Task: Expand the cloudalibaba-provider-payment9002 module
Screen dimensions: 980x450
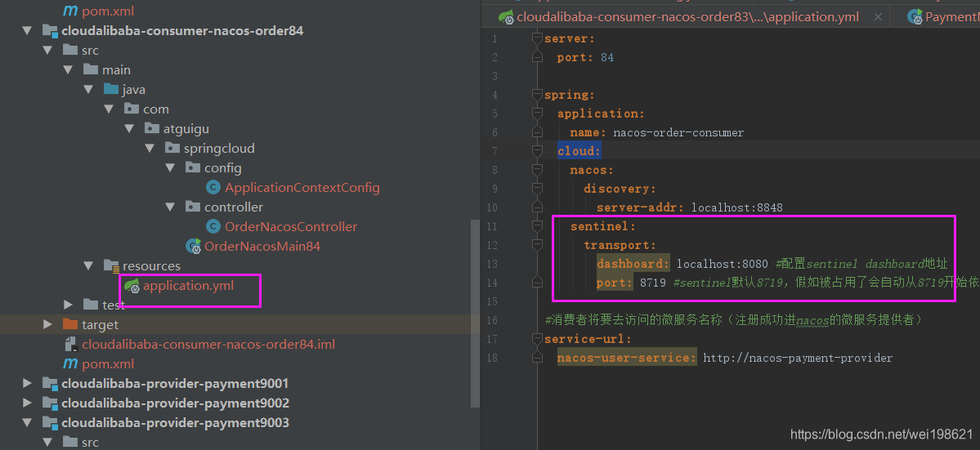Action: pos(27,403)
